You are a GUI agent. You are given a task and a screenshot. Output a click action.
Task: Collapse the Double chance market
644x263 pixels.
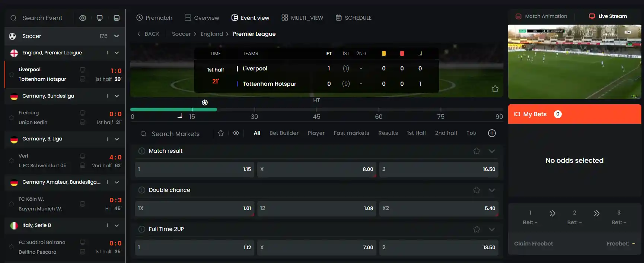click(492, 190)
